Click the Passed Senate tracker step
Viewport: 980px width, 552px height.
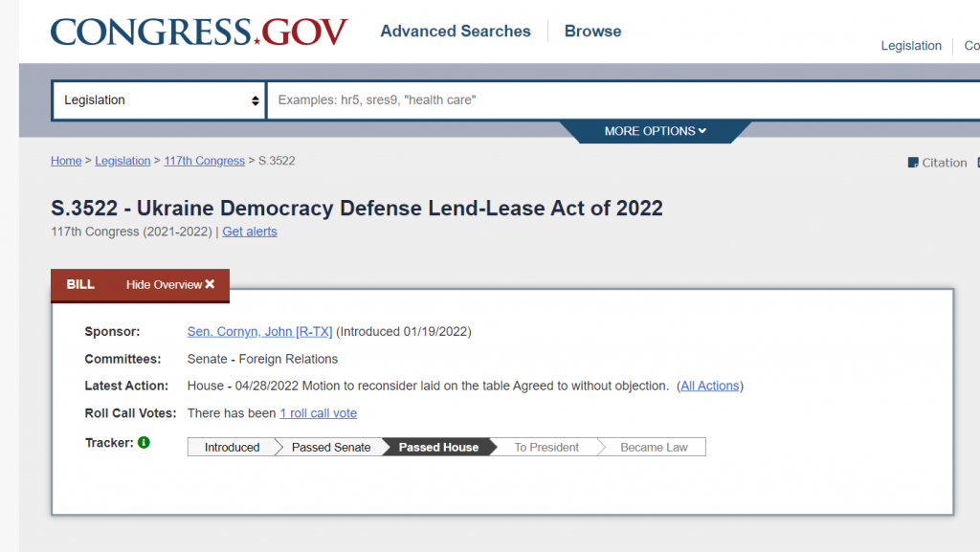330,447
